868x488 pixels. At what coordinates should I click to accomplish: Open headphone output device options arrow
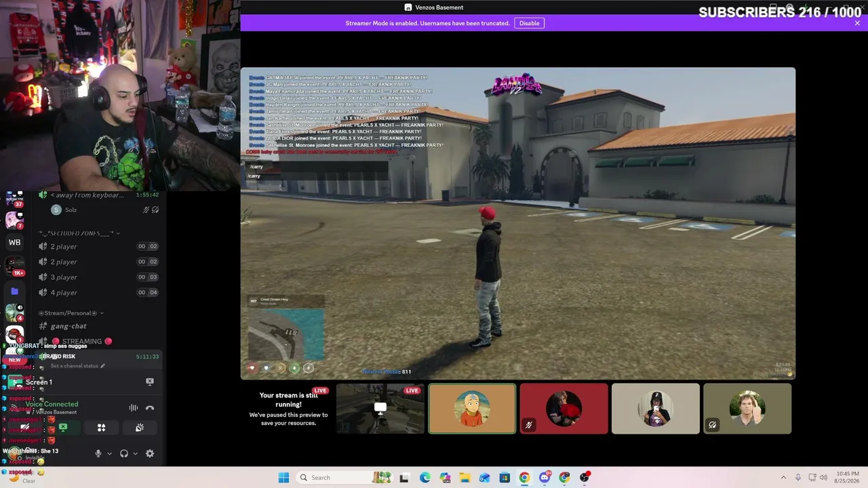(135, 453)
